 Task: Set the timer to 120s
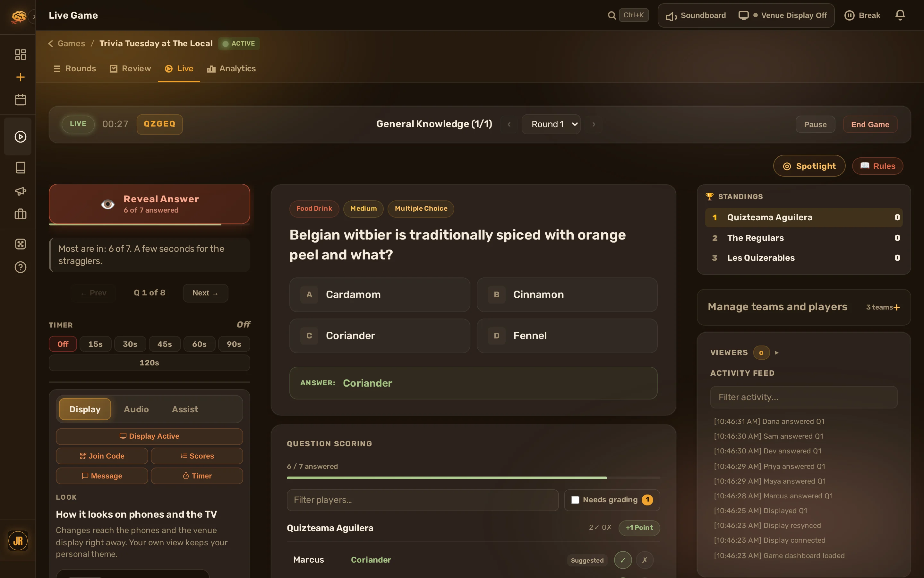149,363
